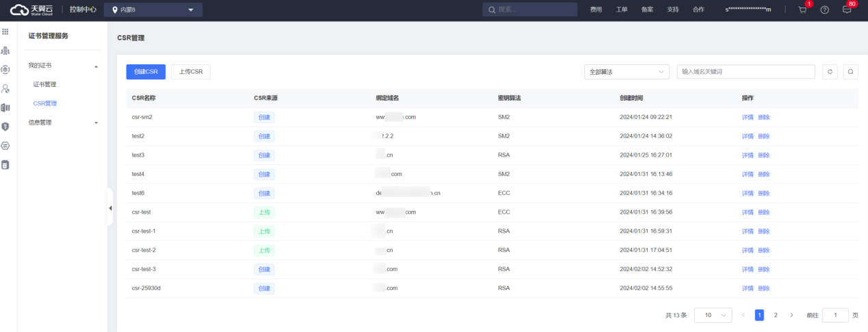Image resolution: width=868 pixels, height=332 pixels.
Task: Open 详情 for csr-sm2 row
Action: pyautogui.click(x=748, y=117)
